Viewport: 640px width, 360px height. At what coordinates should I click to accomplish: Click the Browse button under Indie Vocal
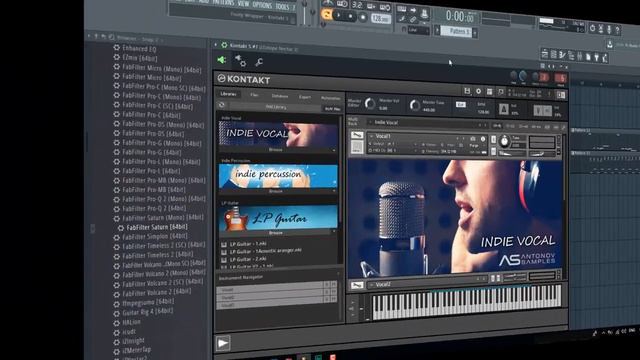point(276,149)
